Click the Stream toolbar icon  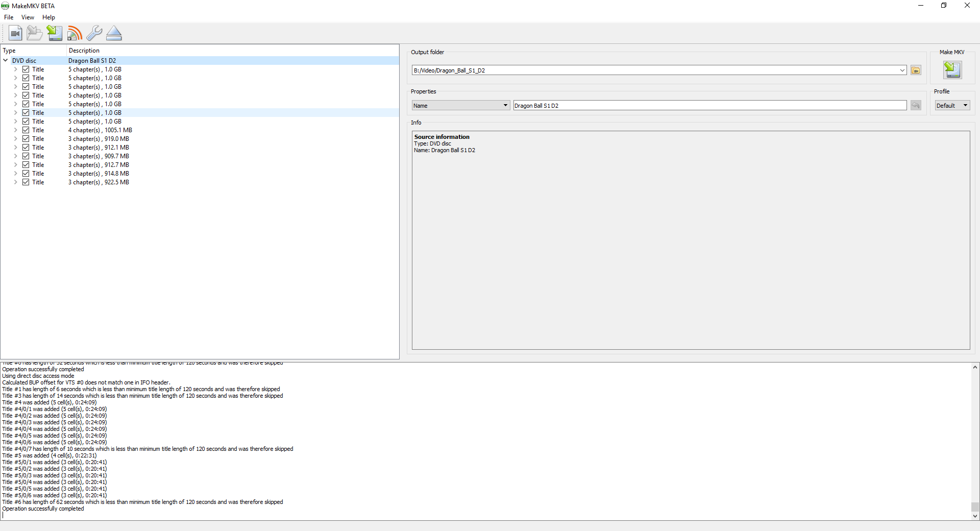tap(75, 33)
